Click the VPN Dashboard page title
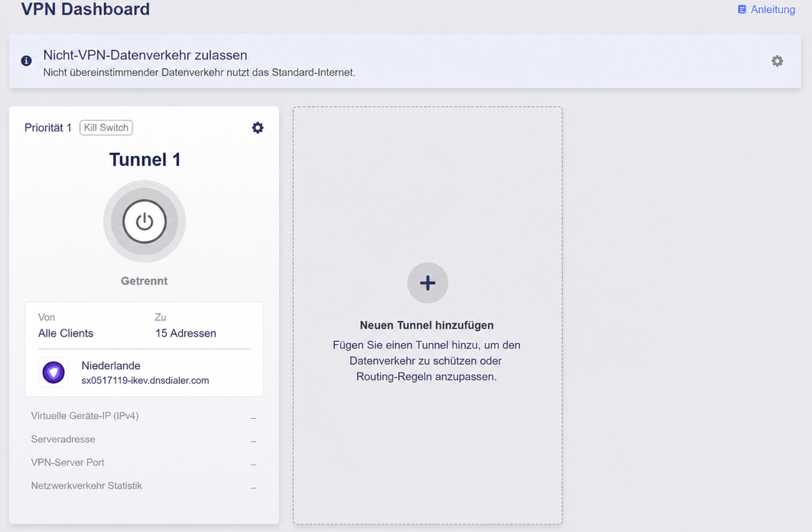 [86, 9]
